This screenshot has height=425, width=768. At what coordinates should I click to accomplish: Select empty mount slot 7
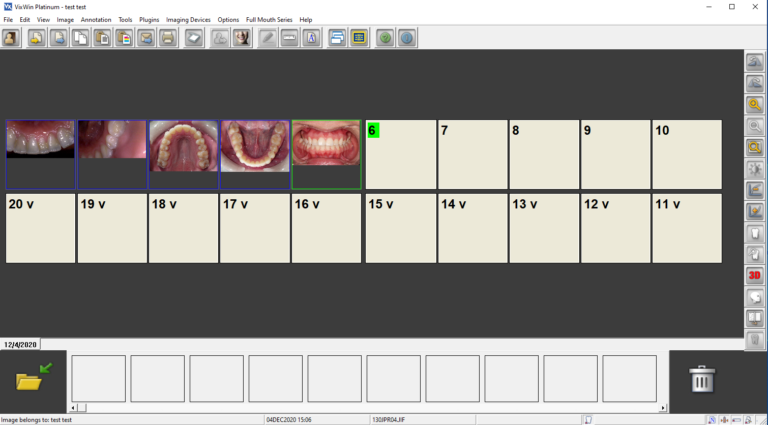coord(473,154)
